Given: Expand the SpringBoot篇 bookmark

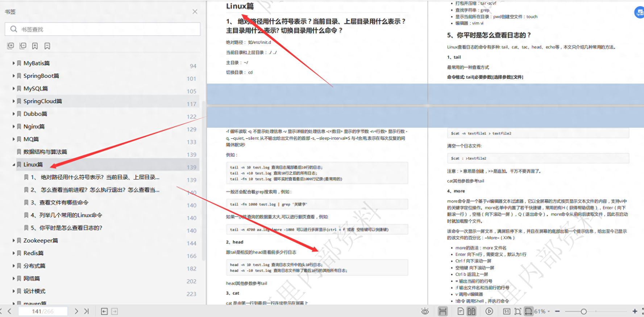Looking at the screenshot, I should point(14,76).
